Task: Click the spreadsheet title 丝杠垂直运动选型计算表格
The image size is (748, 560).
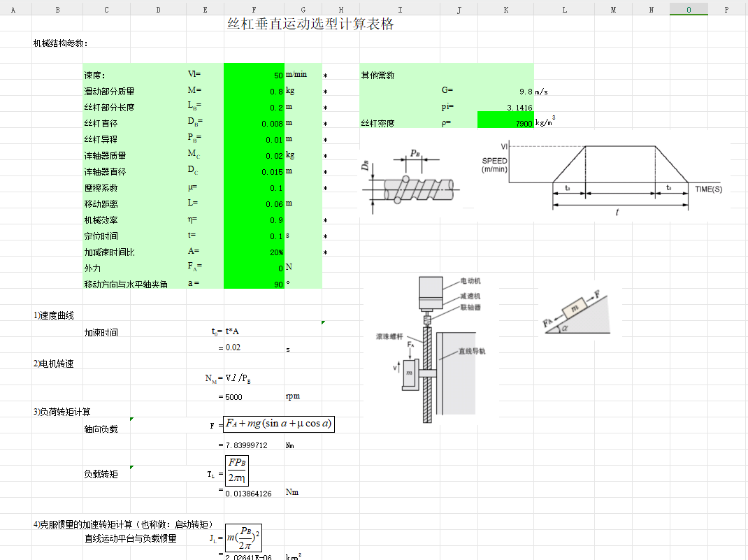Action: [310, 24]
